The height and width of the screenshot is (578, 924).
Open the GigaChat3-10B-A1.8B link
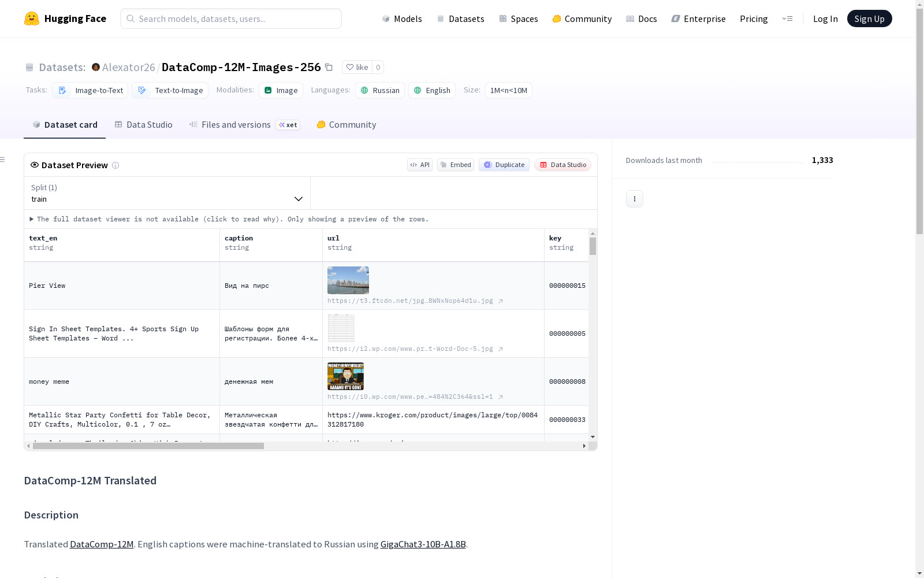423,544
